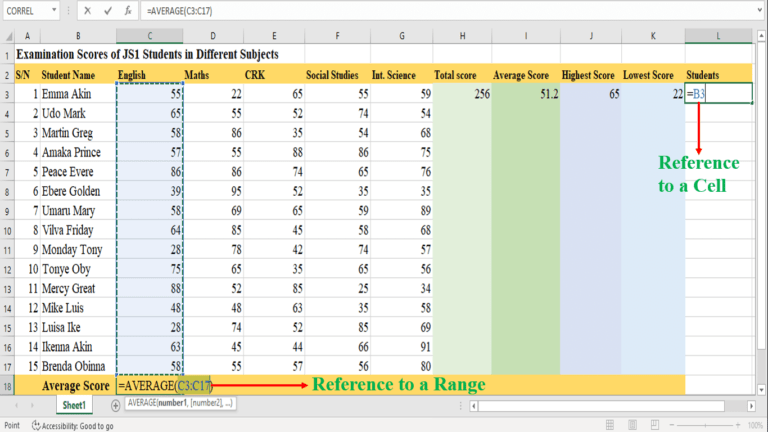Viewport: 768px width, 432px height.
Task: Open zoom level 100% dialog
Action: tap(755, 425)
